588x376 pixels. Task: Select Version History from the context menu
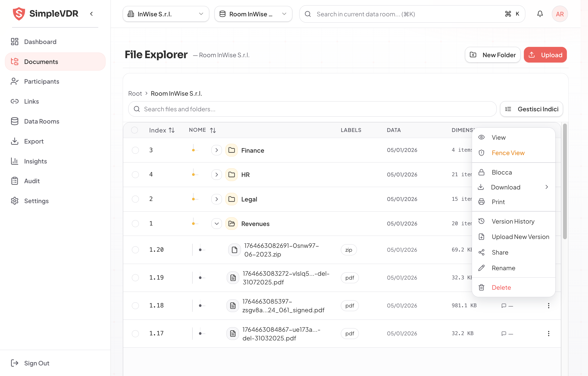513,221
